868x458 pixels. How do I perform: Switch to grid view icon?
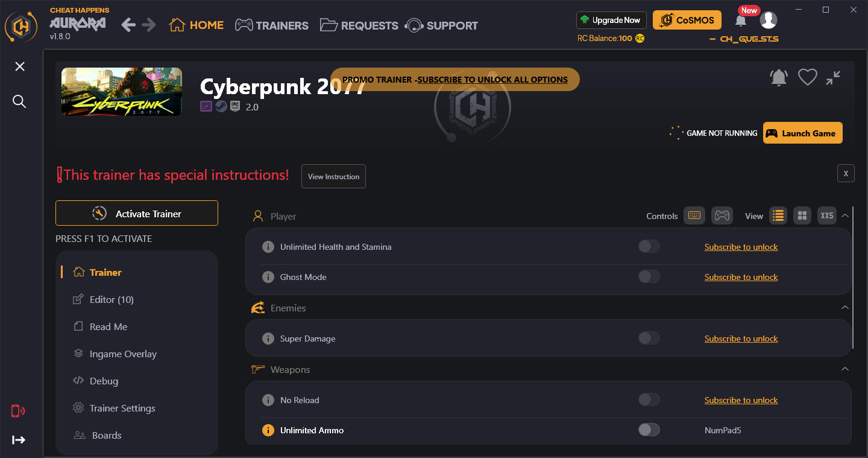pyautogui.click(x=802, y=215)
